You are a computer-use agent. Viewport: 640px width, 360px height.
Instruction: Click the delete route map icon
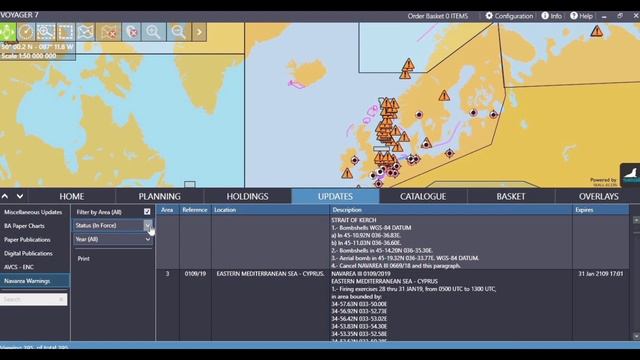[109, 32]
